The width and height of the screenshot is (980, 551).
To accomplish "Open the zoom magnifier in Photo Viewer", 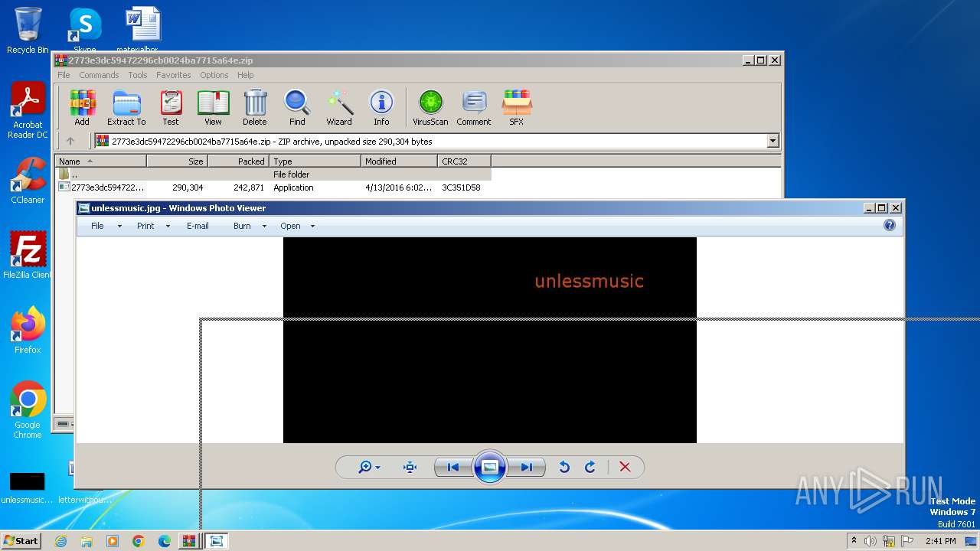I will [x=369, y=467].
